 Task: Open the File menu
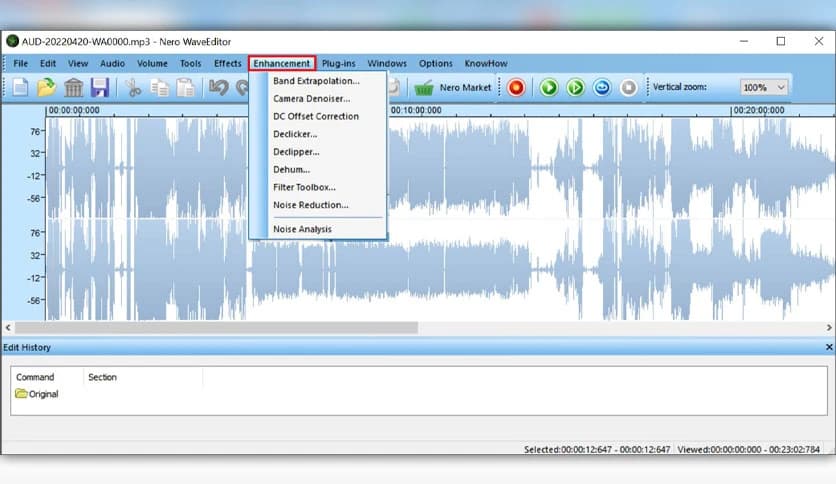tap(21, 63)
